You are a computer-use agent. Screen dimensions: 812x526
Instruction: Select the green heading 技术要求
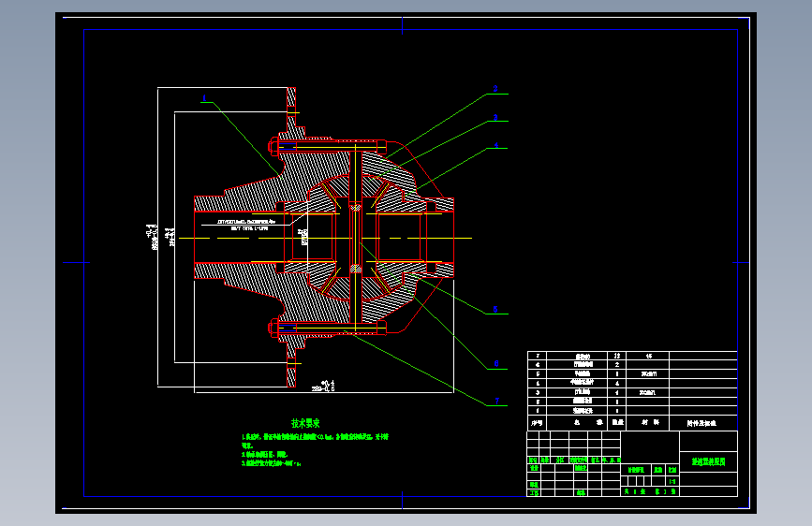pyautogui.click(x=305, y=423)
